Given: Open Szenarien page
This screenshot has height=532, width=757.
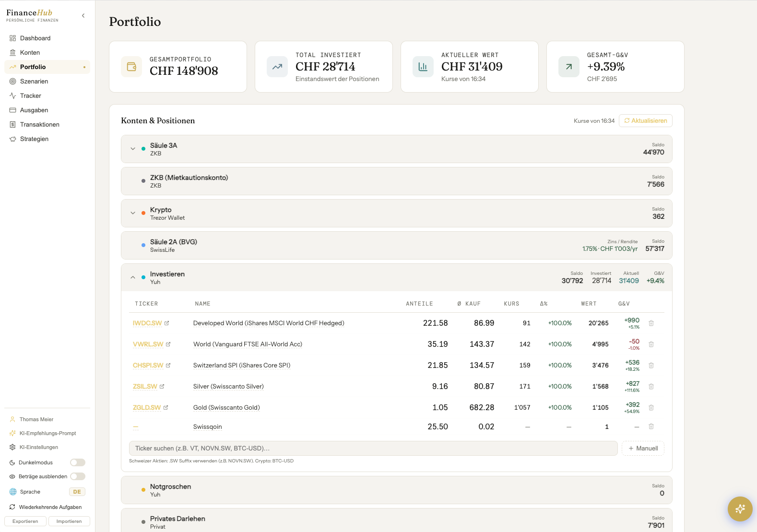Looking at the screenshot, I should pyautogui.click(x=47, y=81).
